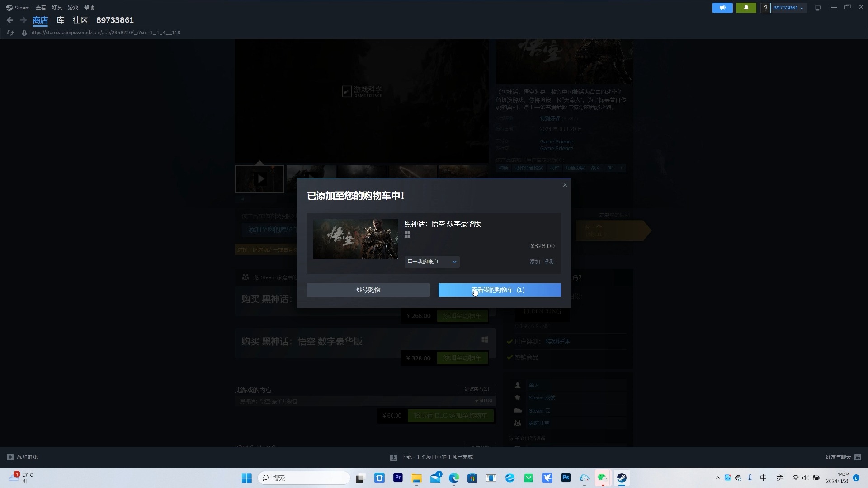Go forward using the right arrow

23,20
